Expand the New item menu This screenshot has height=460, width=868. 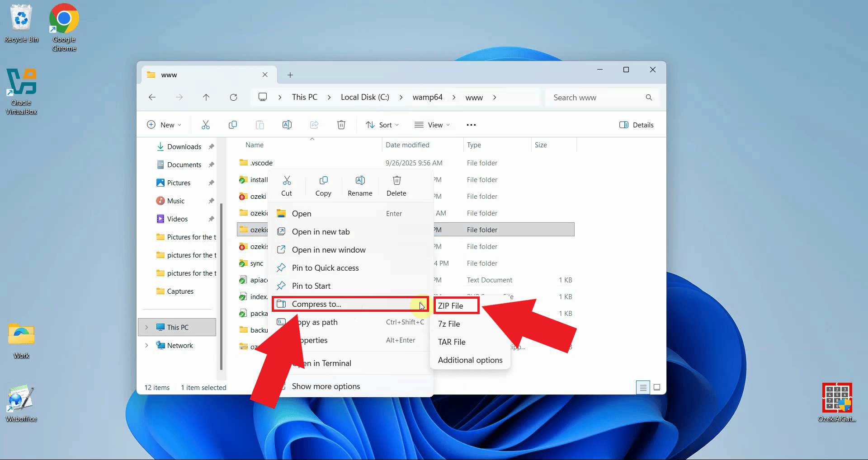(x=164, y=125)
